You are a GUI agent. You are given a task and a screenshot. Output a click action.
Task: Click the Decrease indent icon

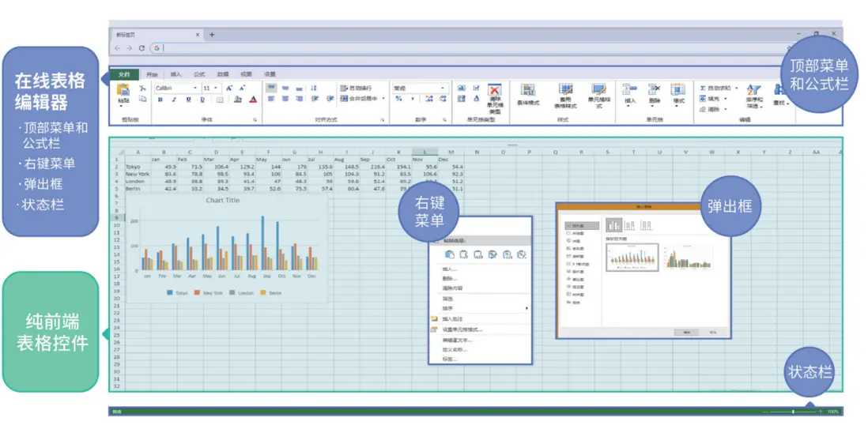[315, 99]
